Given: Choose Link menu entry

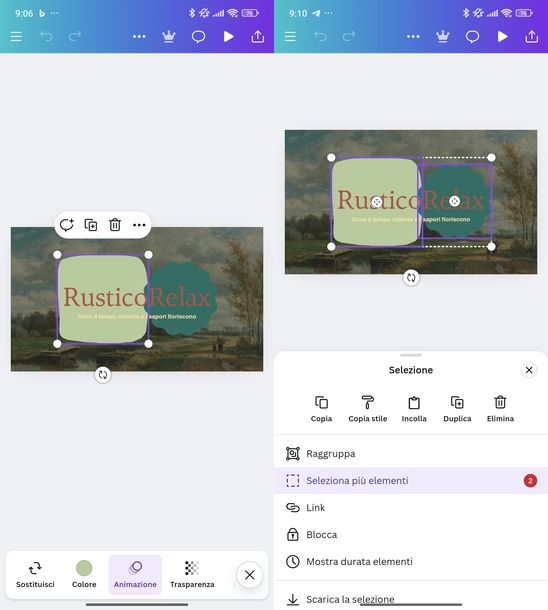Looking at the screenshot, I should [411, 507].
